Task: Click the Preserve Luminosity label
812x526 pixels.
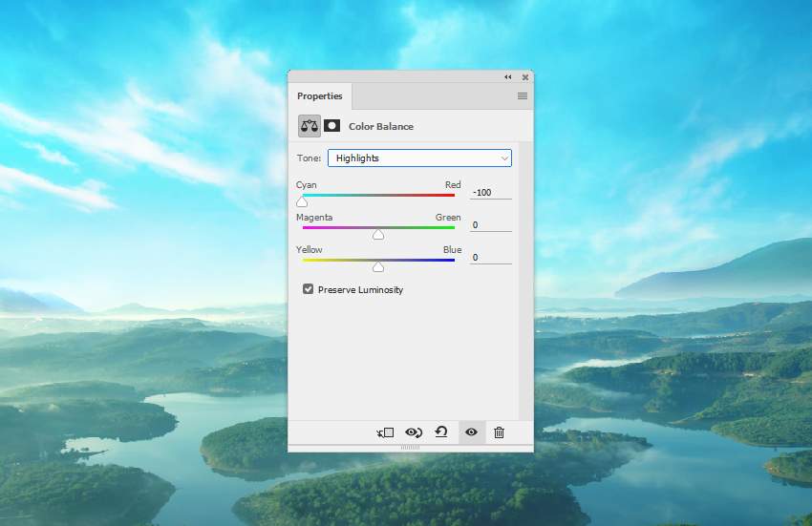Action: (360, 290)
